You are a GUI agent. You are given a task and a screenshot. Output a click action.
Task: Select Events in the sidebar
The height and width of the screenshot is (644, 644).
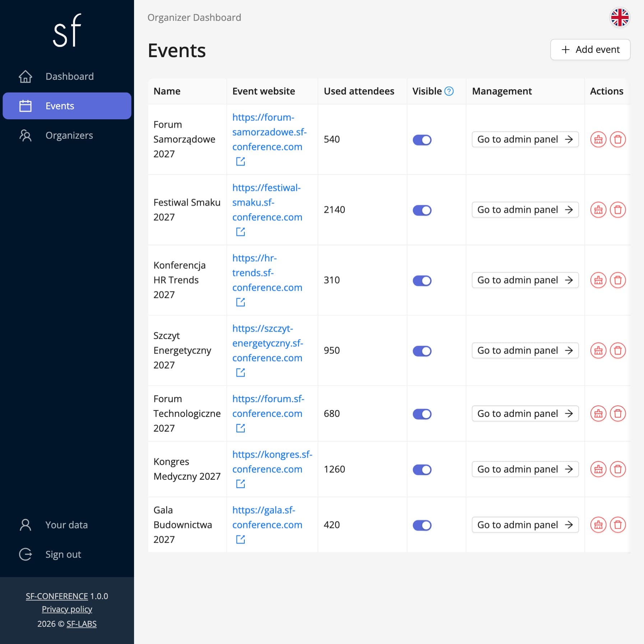[67, 106]
